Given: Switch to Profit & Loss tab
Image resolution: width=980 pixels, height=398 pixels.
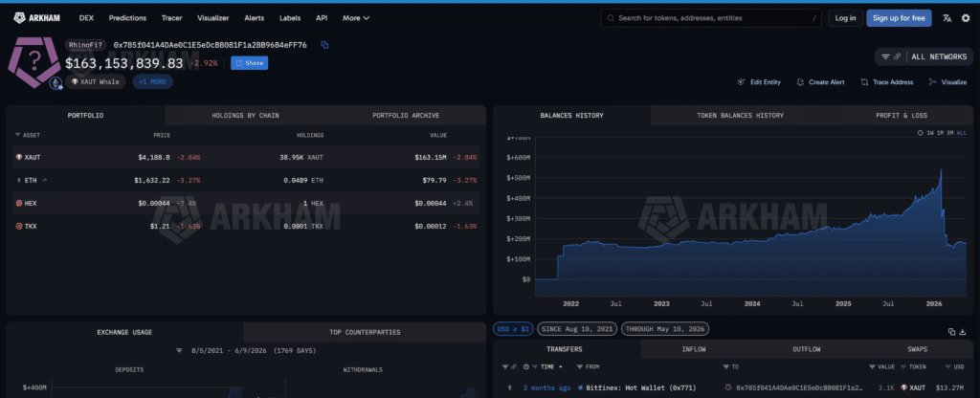Looking at the screenshot, I should coord(902,116).
